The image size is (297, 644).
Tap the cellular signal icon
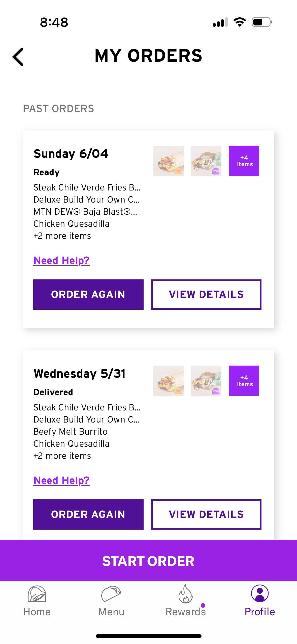tap(220, 22)
